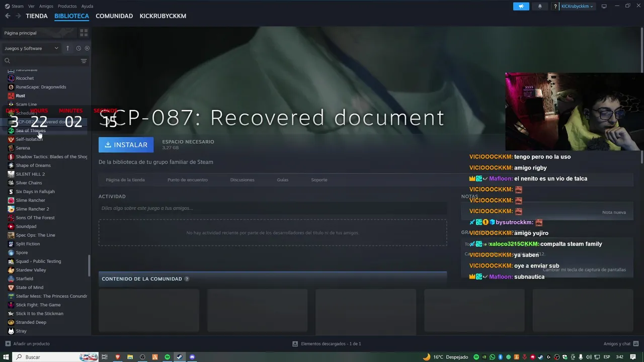Open the Ver menu

tap(31, 6)
